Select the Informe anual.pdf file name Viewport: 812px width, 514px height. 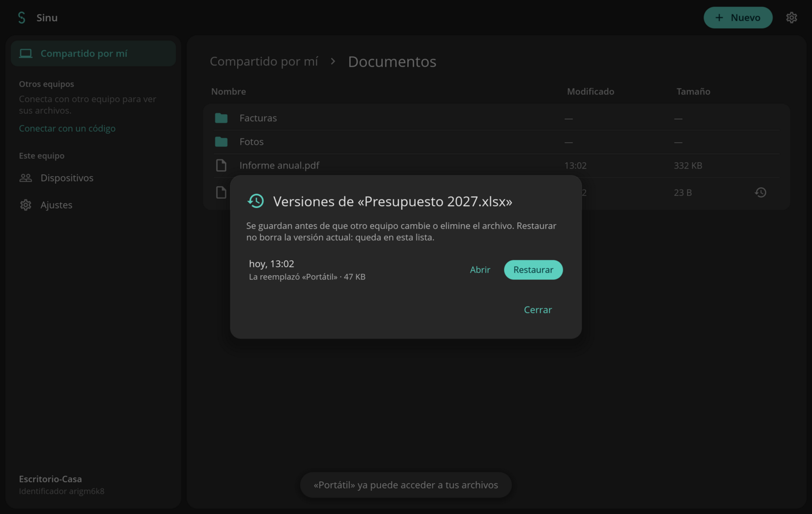280,166
